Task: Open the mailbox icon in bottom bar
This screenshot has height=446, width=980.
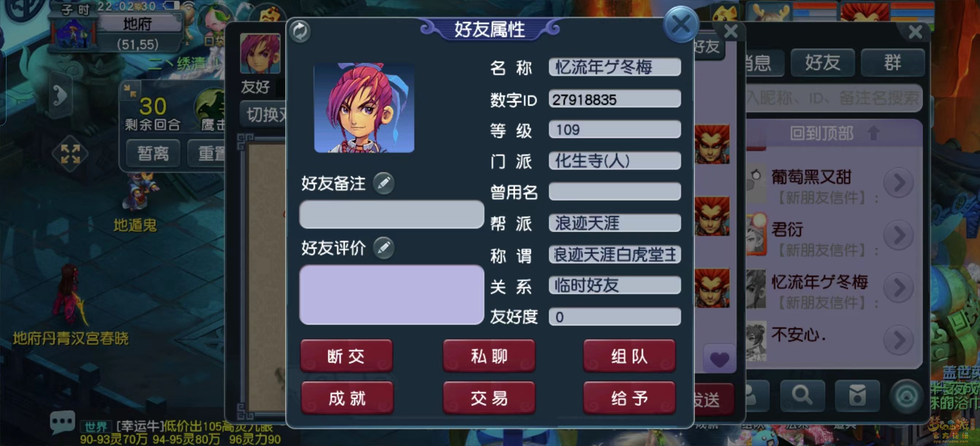Action: 857,395
